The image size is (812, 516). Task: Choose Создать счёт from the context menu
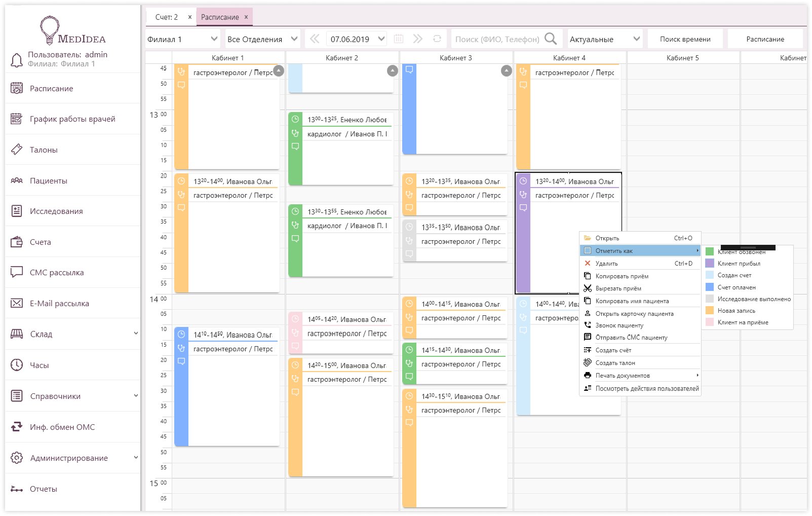(x=613, y=350)
